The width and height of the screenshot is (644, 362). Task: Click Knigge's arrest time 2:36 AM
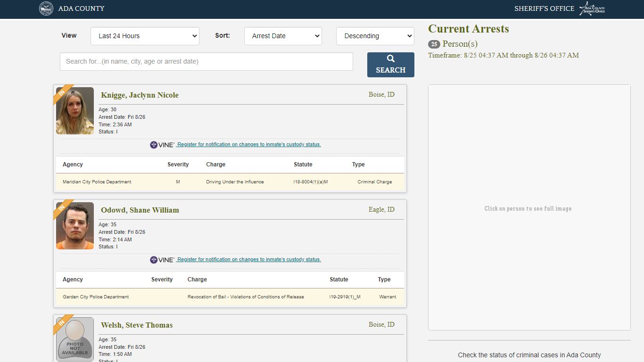tap(115, 124)
